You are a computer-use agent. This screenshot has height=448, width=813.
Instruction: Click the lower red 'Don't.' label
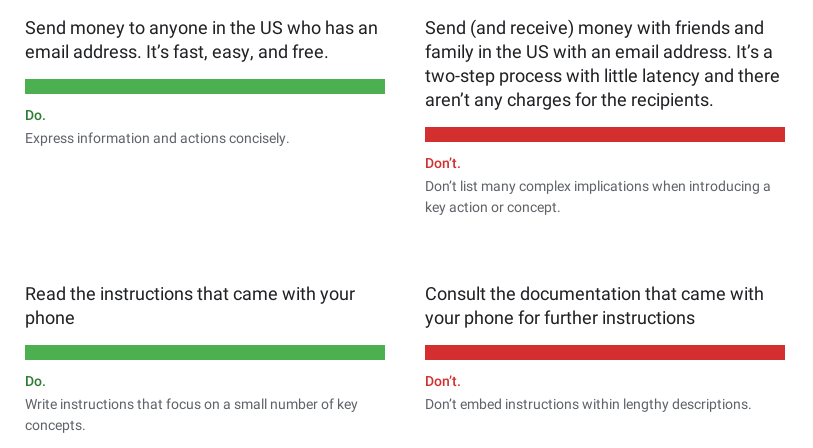(x=443, y=381)
